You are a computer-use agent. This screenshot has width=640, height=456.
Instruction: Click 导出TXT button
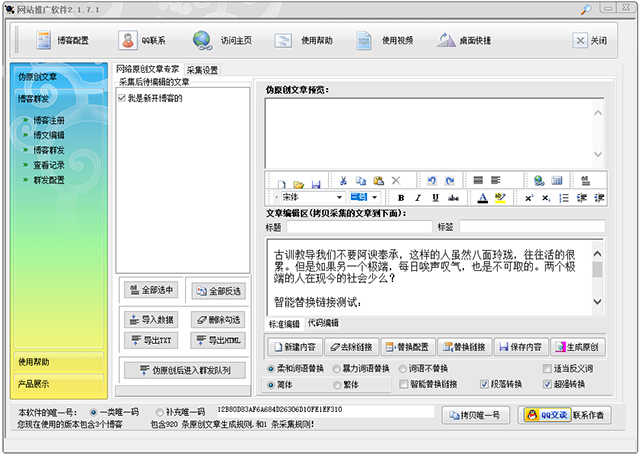[x=151, y=340]
